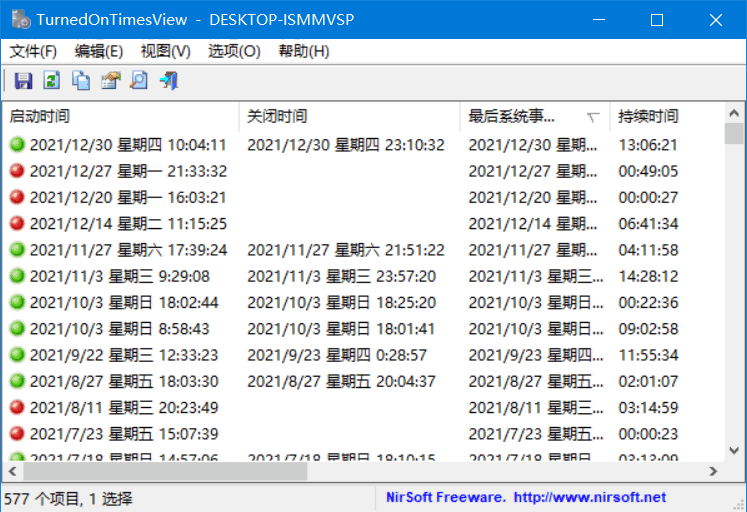Select the 2021/11/27 星期六 17:39:24 row
747x512 pixels.
128,250
